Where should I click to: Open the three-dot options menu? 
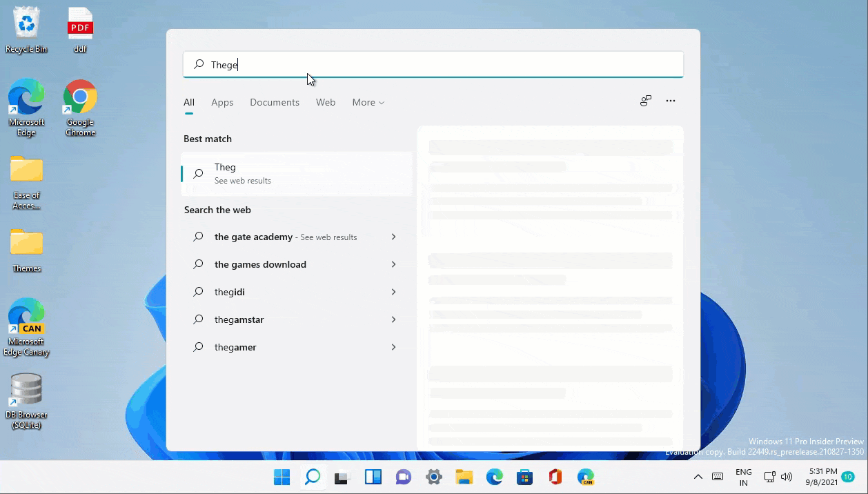(x=671, y=101)
